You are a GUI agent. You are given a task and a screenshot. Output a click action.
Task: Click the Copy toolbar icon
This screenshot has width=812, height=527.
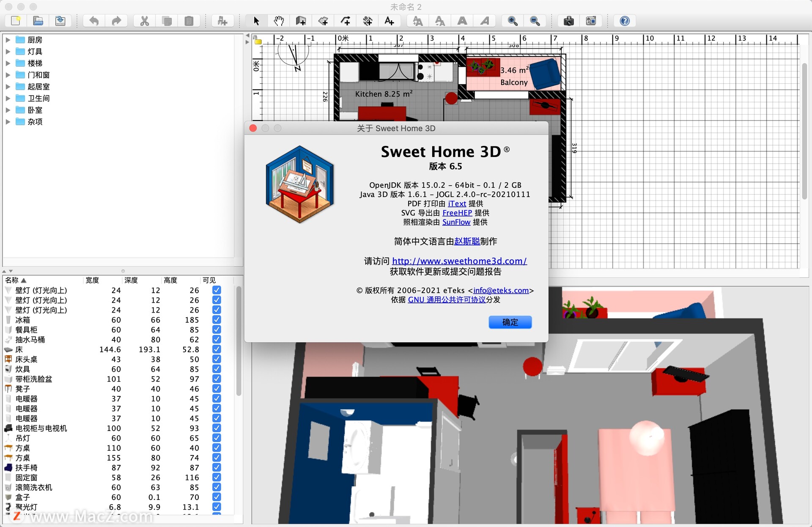(x=167, y=21)
